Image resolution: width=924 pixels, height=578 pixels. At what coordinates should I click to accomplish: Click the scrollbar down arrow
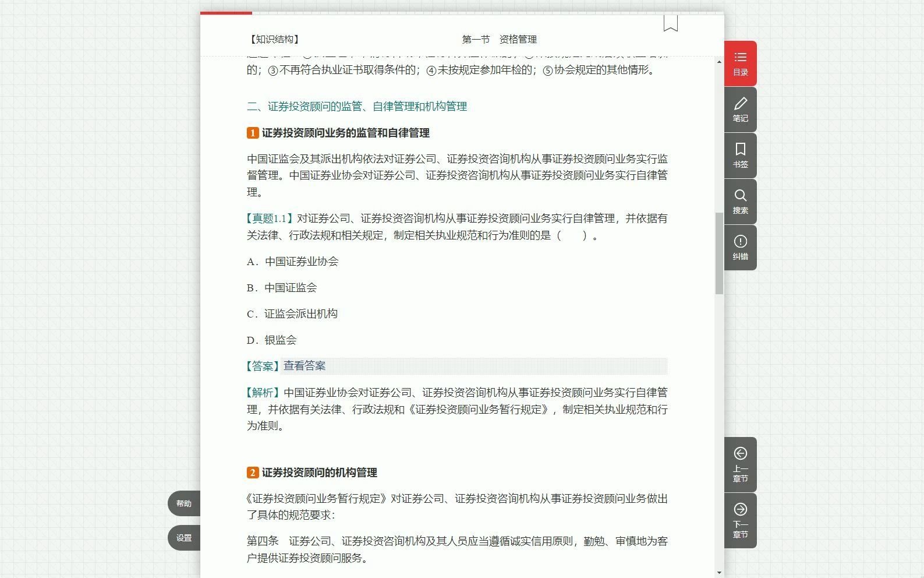point(720,572)
